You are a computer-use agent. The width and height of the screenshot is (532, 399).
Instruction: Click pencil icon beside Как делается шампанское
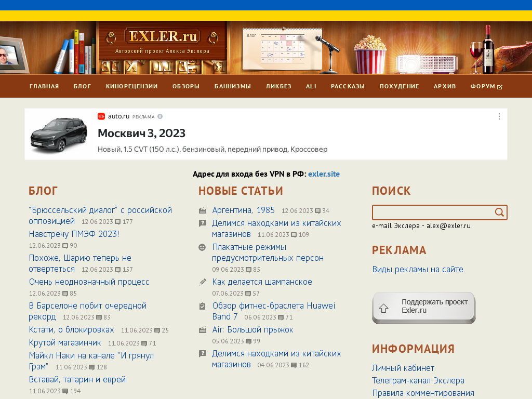click(203, 282)
